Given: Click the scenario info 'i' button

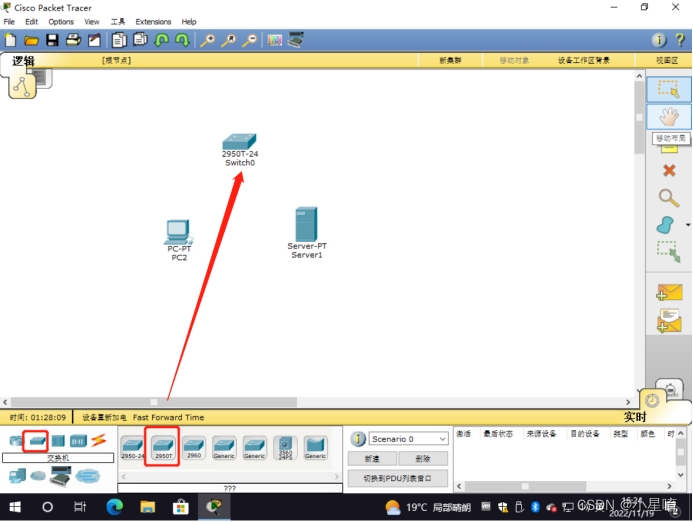Looking at the screenshot, I should click(x=358, y=439).
